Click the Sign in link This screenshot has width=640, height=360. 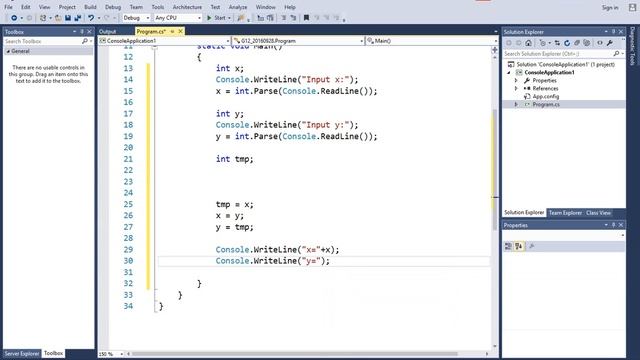610,7
